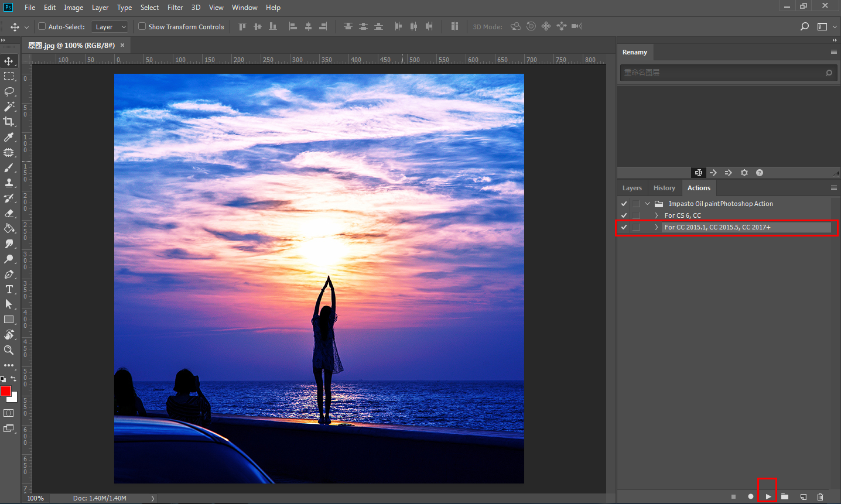Screen dimensions: 841x504
Task: Click the red foreground color swatch
Action: tap(5, 391)
